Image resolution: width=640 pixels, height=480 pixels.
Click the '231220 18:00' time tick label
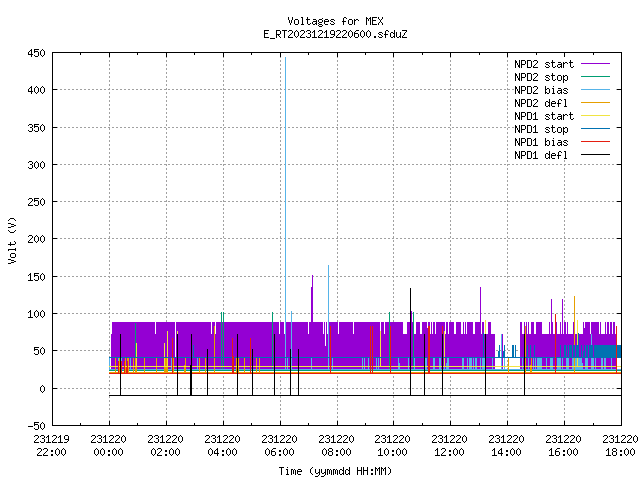620,446
